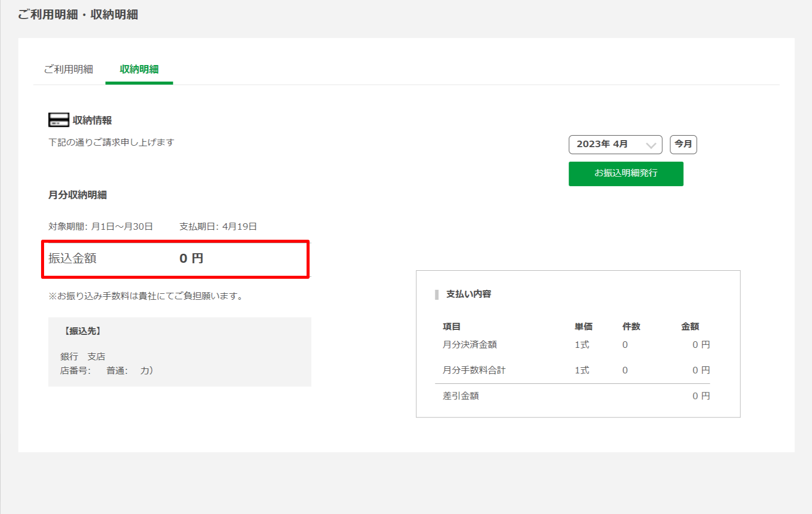
Task: Click the 対象期間: 月1日～月30日 text
Action: (x=101, y=226)
